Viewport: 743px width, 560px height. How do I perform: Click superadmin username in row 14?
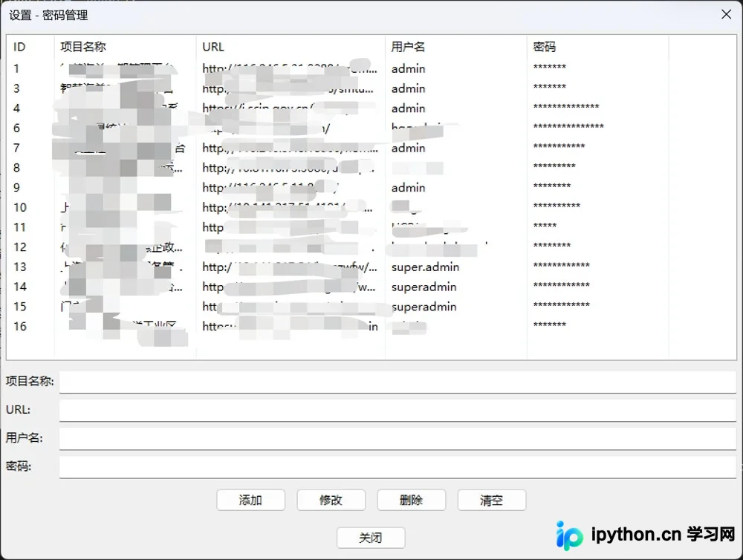coord(424,287)
